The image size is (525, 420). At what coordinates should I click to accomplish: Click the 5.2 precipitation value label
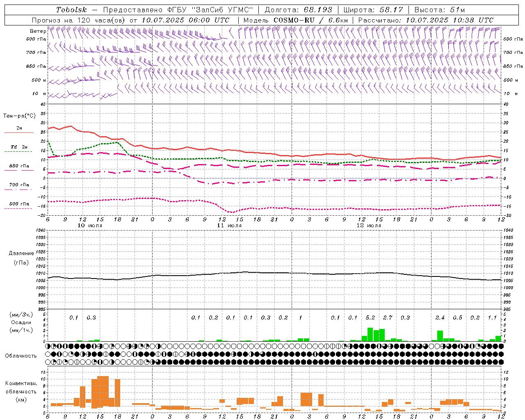(370, 317)
